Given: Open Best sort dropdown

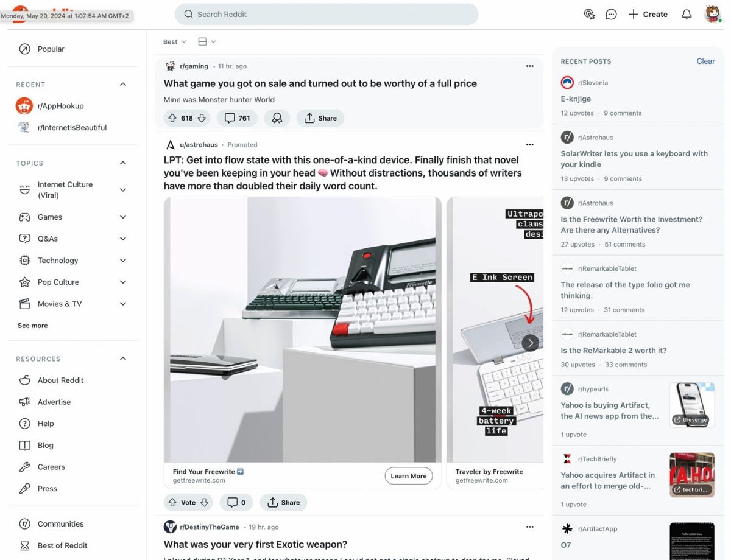Looking at the screenshot, I should coord(175,42).
